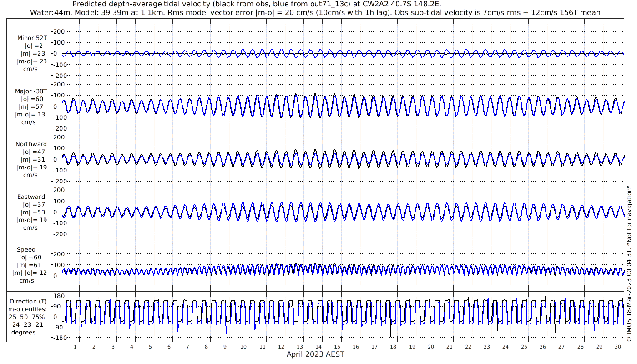
Task: Click the 'April 2023 AEST' axis title
Action: (x=315, y=354)
